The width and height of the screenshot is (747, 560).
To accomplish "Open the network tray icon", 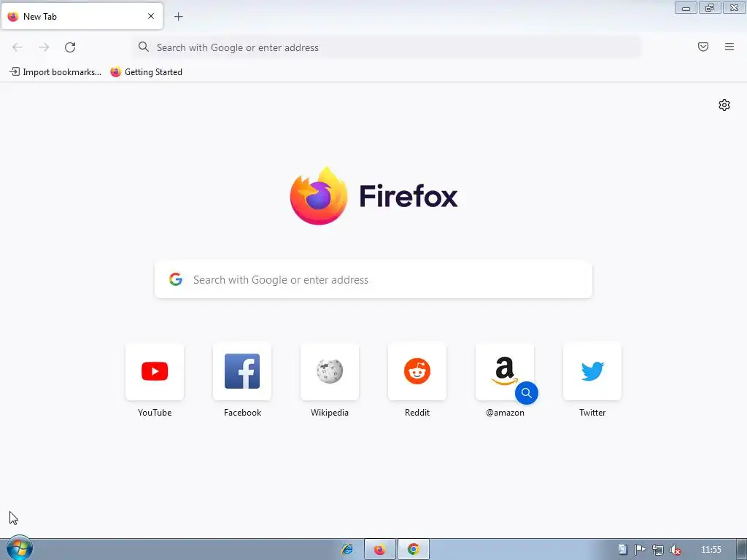I will pyautogui.click(x=658, y=550).
